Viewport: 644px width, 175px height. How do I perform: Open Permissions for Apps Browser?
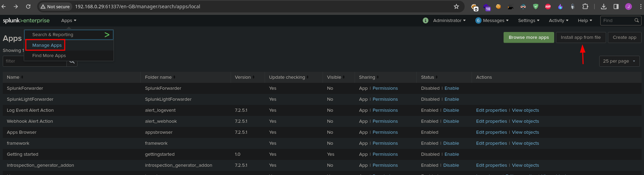tap(385, 132)
